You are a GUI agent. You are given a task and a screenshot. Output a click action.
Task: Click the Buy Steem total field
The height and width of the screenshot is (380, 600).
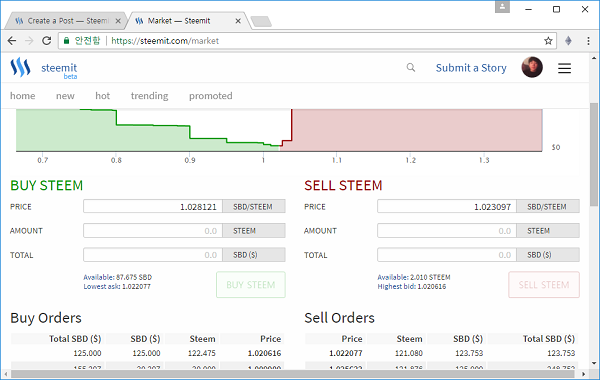tap(153, 255)
